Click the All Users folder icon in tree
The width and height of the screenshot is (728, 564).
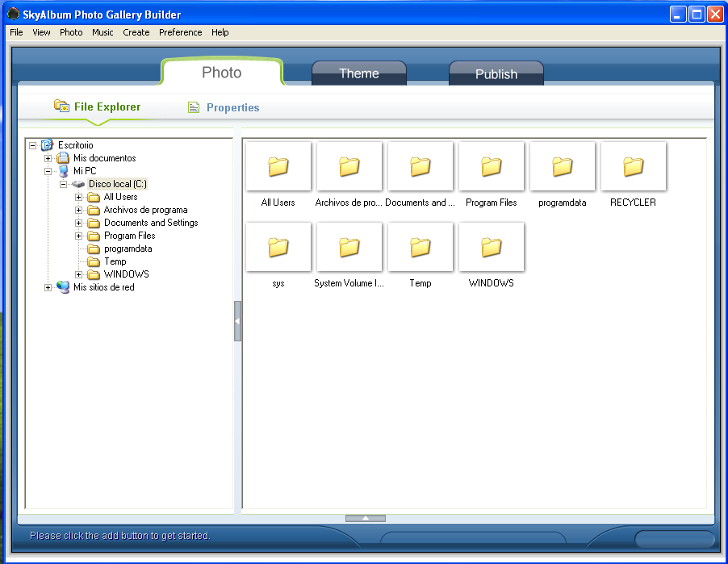click(94, 198)
